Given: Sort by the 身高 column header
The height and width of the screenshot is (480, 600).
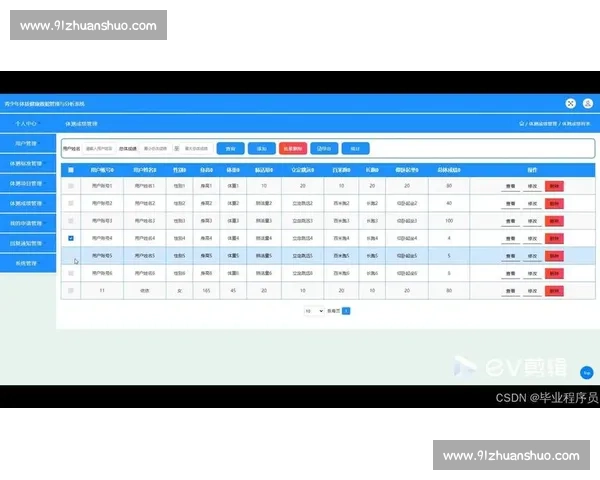Looking at the screenshot, I should (x=206, y=170).
